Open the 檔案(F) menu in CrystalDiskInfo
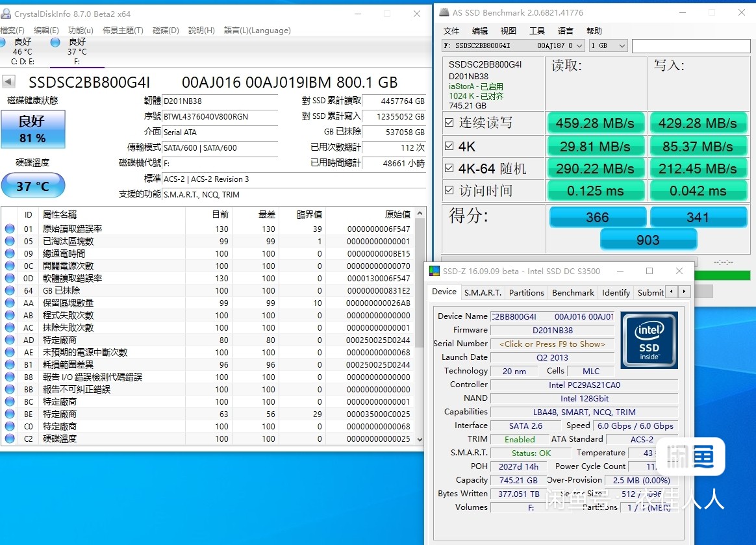The height and width of the screenshot is (545, 756). (12, 31)
